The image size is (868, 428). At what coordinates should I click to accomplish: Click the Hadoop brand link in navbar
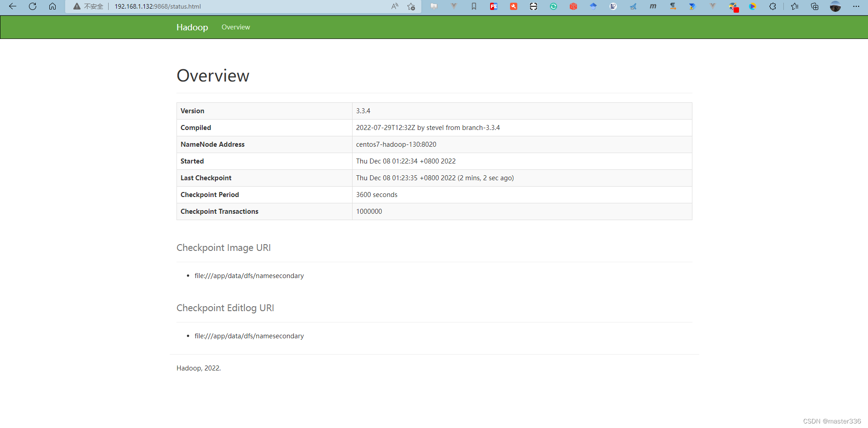pos(192,27)
